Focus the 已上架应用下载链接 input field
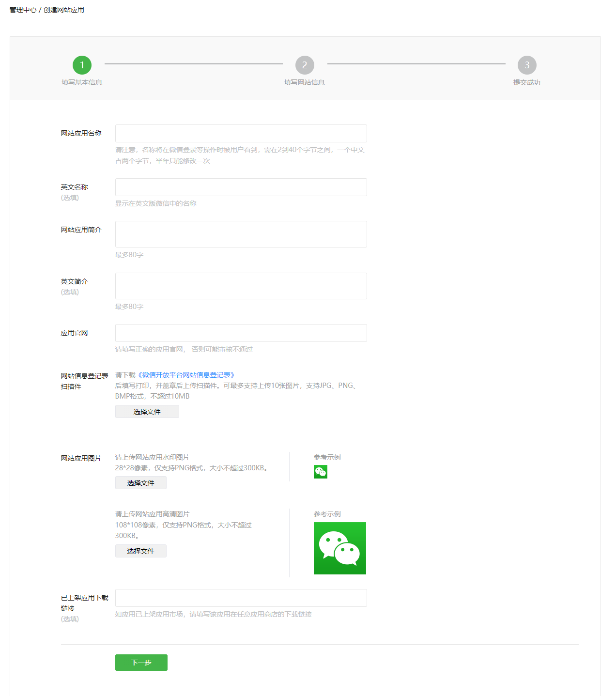This screenshot has height=696, width=616. (241, 598)
